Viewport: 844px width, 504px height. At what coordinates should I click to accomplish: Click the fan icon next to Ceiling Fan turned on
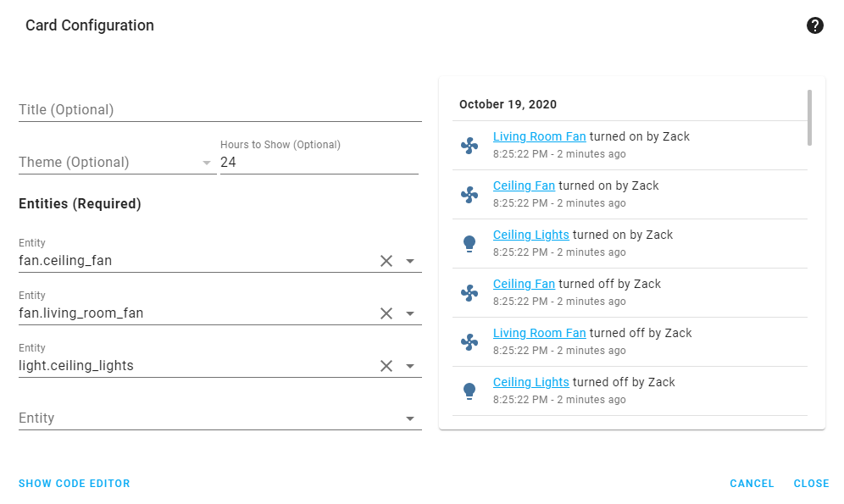469,194
